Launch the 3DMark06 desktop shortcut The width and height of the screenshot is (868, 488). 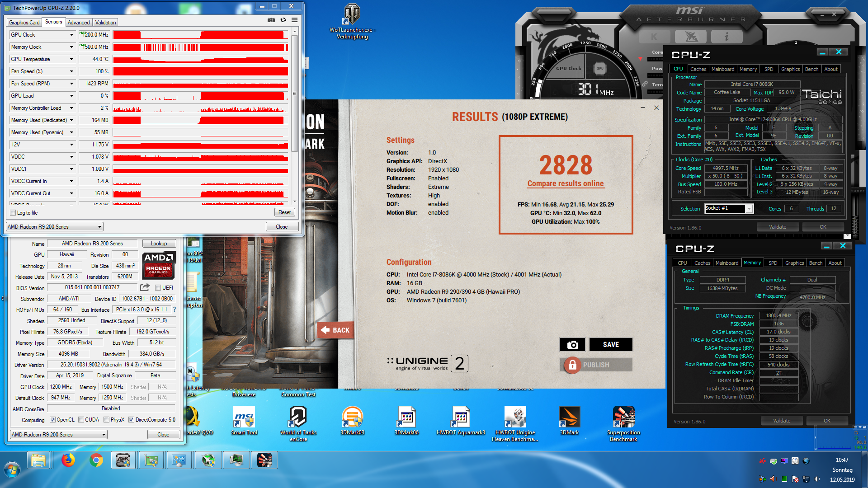406,421
